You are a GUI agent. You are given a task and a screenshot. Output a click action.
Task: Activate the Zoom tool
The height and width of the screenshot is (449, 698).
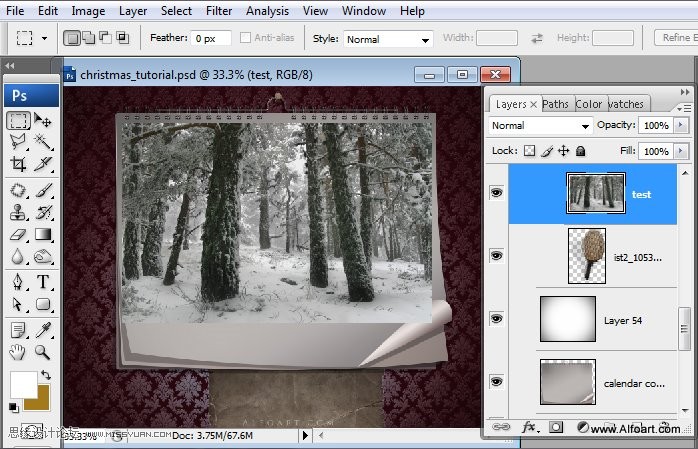click(43, 352)
